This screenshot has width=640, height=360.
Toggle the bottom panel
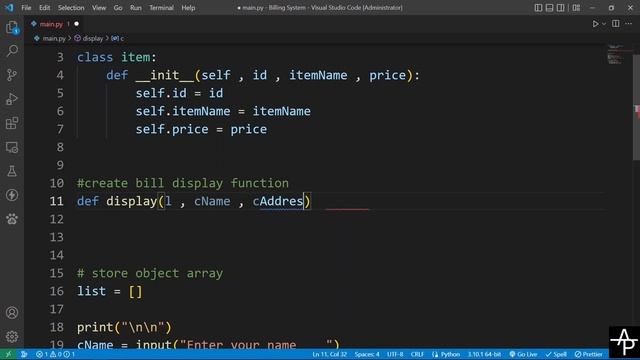pyautogui.click(x=549, y=8)
